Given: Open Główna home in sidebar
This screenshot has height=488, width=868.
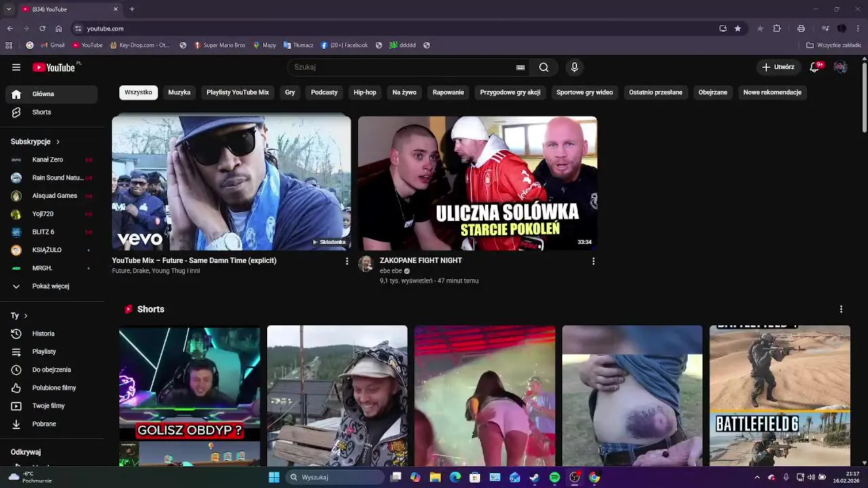Looking at the screenshot, I should pyautogui.click(x=52, y=94).
